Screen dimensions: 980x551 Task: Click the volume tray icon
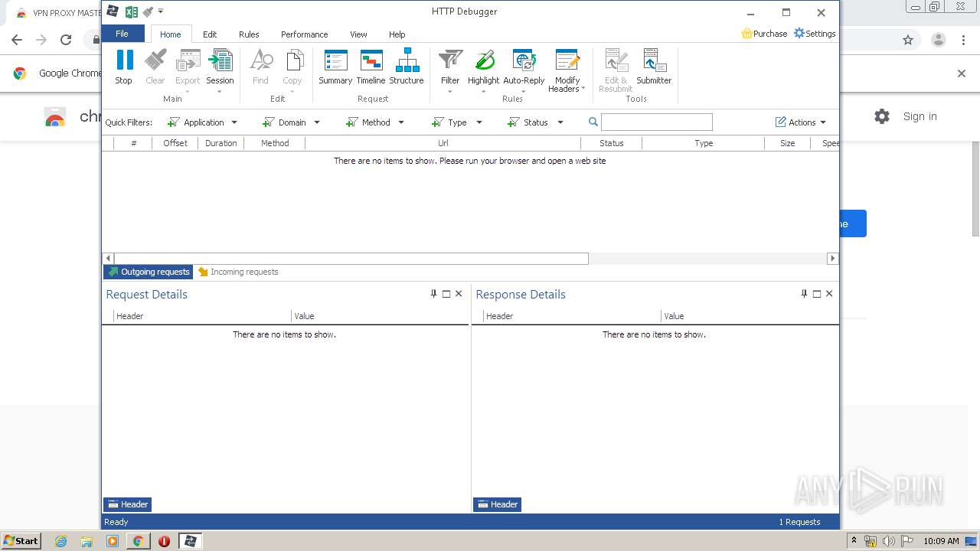pyautogui.click(x=888, y=541)
